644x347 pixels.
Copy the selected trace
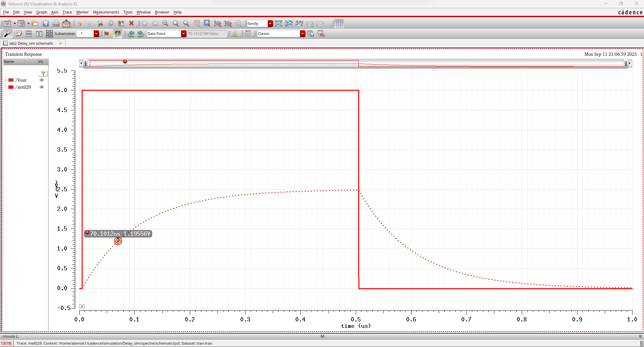111,24
